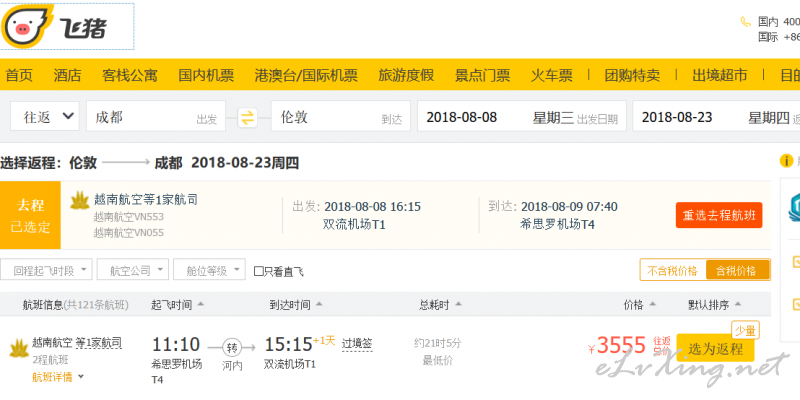Click the 约21时5分 duration text

point(437,343)
